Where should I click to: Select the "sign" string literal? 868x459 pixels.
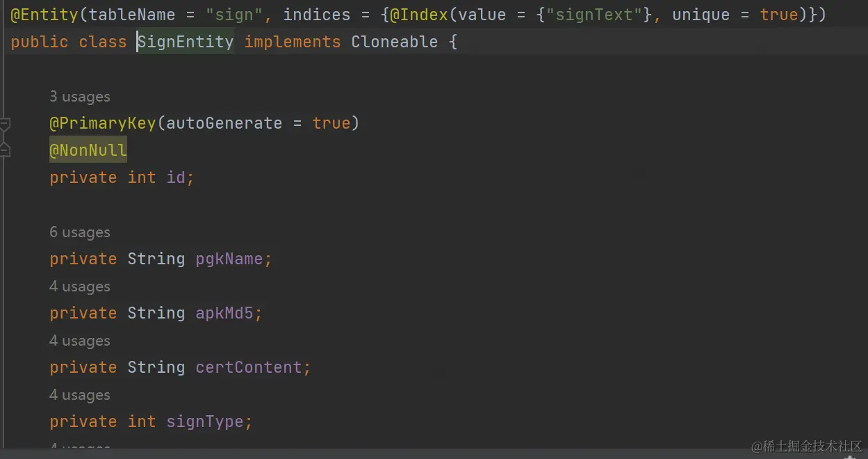(234, 15)
